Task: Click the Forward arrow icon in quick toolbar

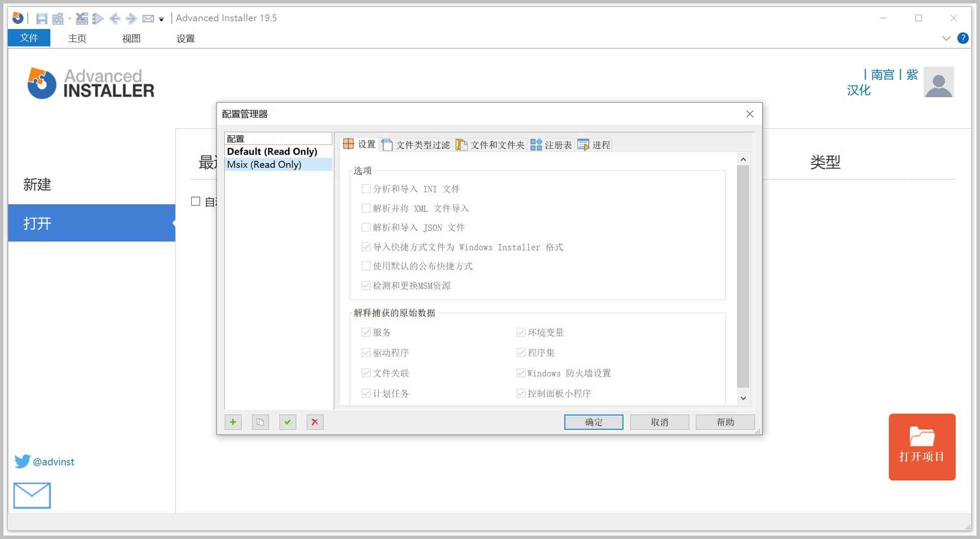Action: [x=131, y=19]
